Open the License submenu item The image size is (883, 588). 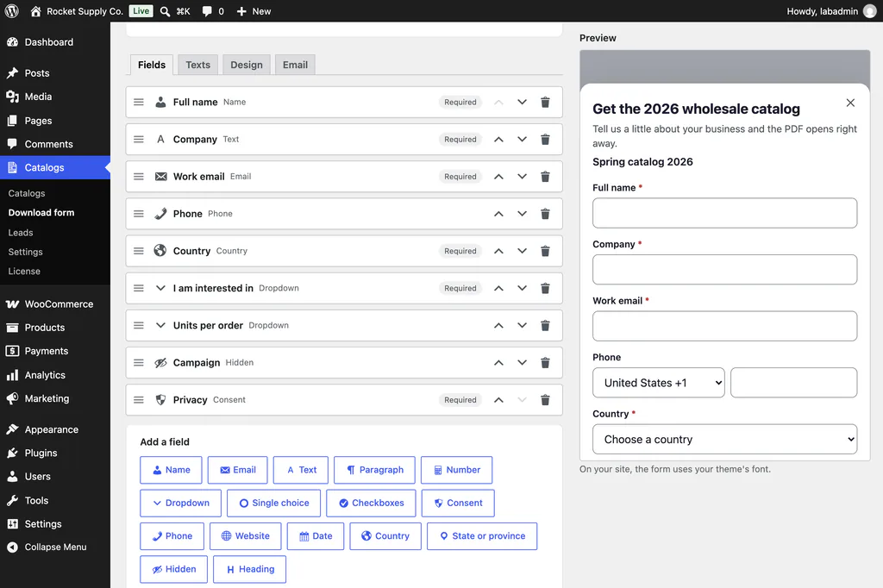pyautogui.click(x=24, y=271)
